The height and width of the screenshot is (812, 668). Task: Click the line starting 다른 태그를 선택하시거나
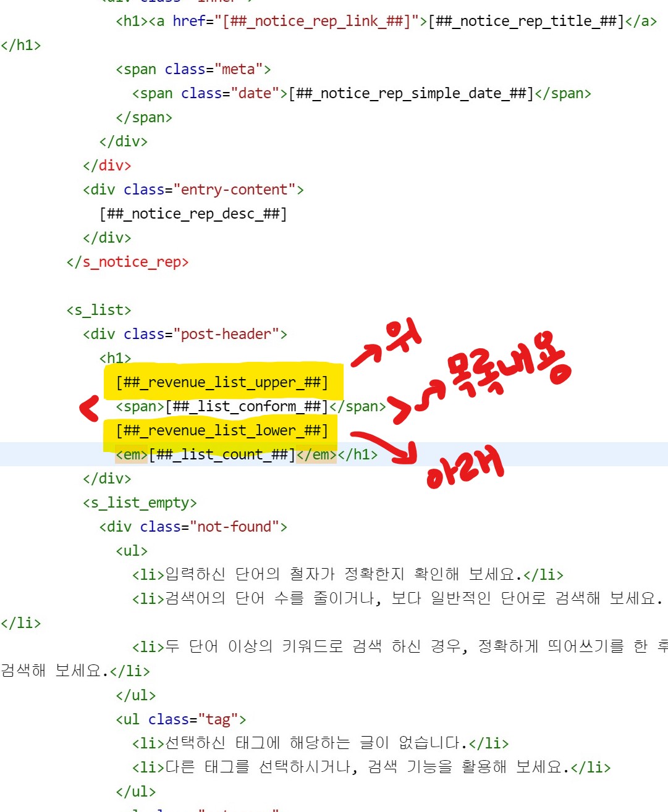(x=371, y=768)
